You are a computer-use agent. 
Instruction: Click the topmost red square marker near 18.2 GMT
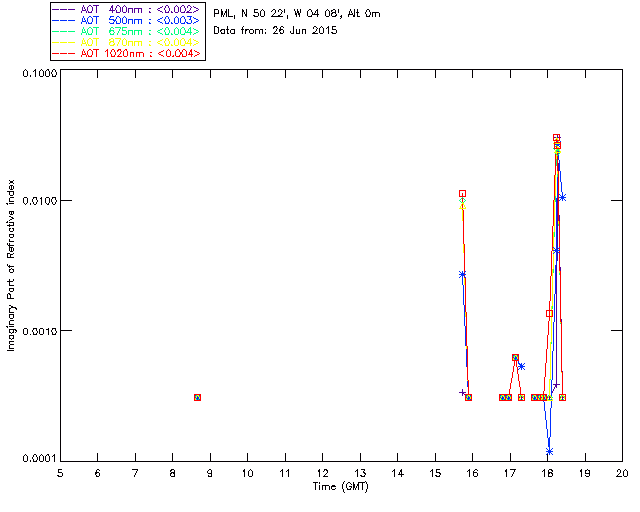556,138
